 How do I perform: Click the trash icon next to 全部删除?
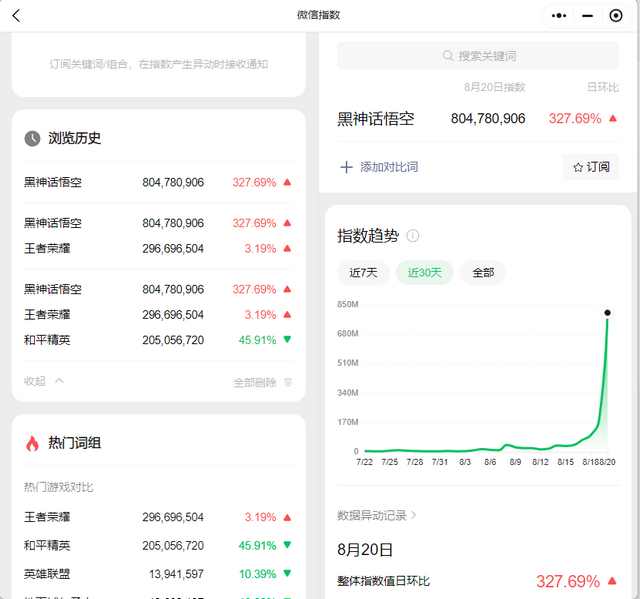(288, 382)
